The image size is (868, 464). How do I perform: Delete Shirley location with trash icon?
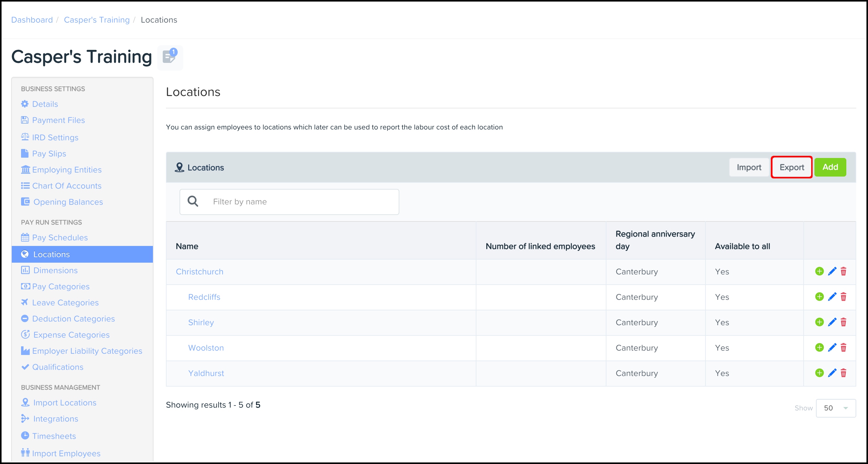coord(843,322)
